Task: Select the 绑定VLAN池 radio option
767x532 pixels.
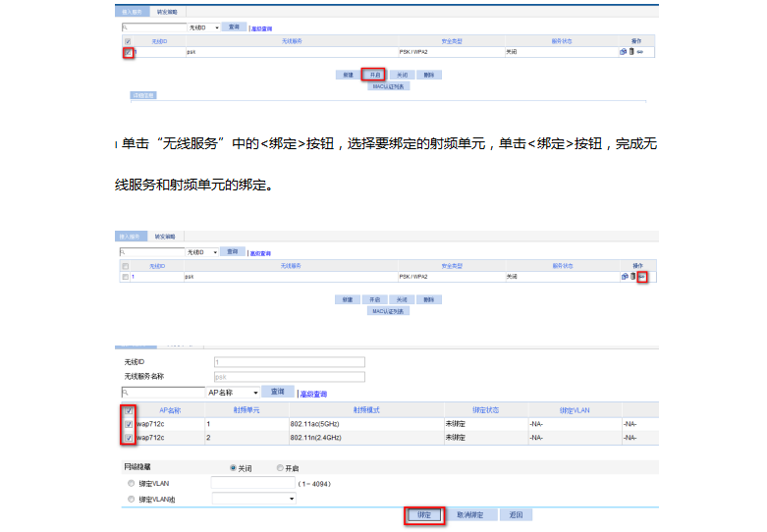Action: click(x=131, y=499)
